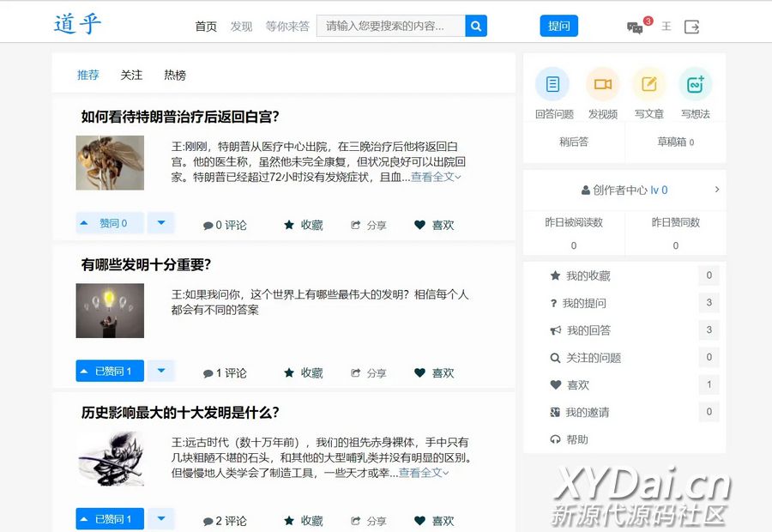
Task: Open the 回答问题 icon
Action: point(552,84)
